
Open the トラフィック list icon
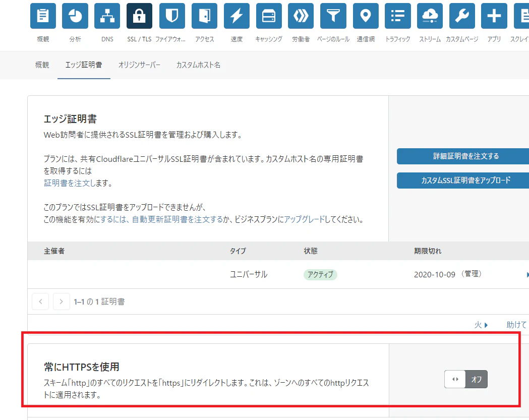pyautogui.click(x=398, y=16)
